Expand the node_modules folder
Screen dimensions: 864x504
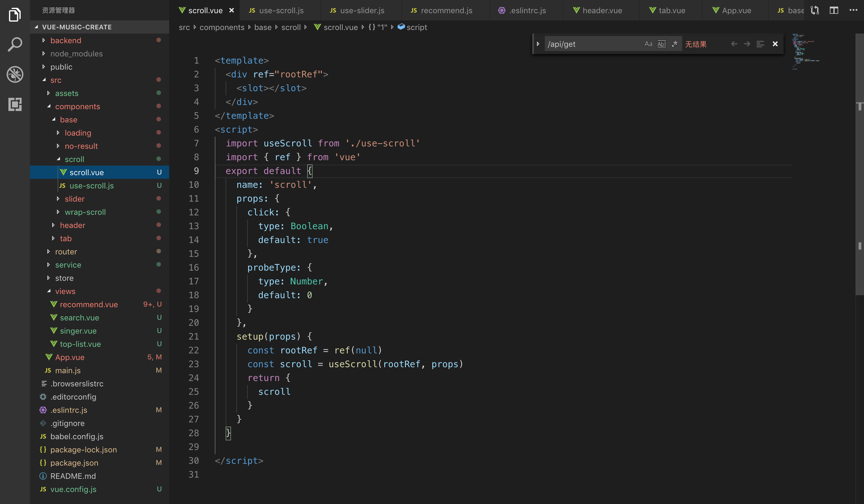pyautogui.click(x=99, y=53)
